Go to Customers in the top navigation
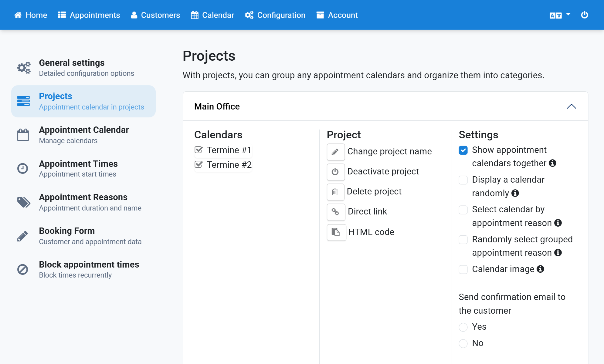The width and height of the screenshot is (604, 364). (x=155, y=15)
